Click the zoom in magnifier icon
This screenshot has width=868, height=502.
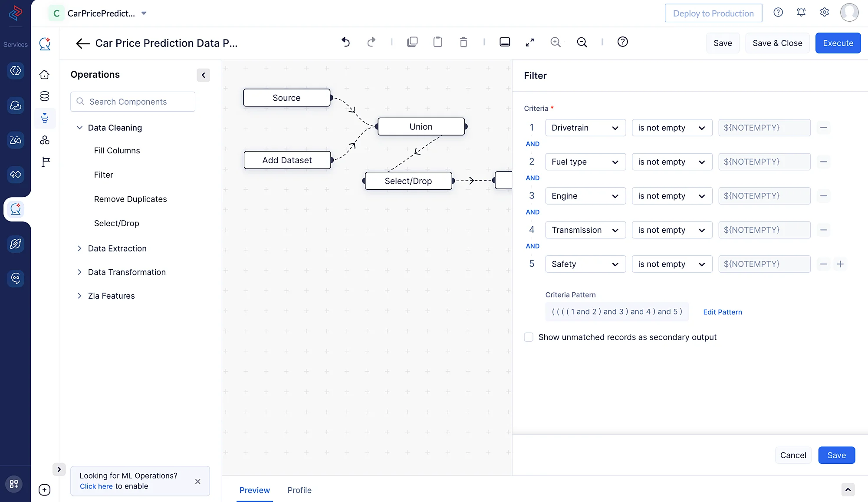pyautogui.click(x=556, y=42)
